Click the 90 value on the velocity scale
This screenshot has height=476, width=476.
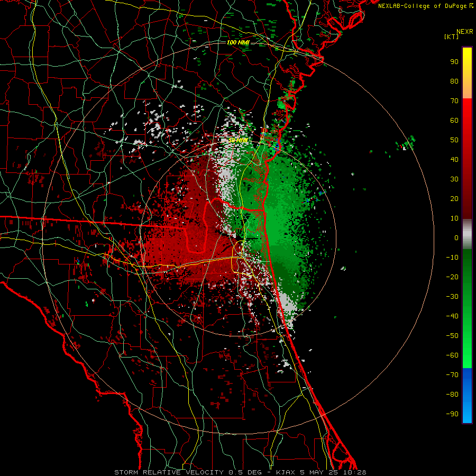click(x=454, y=62)
